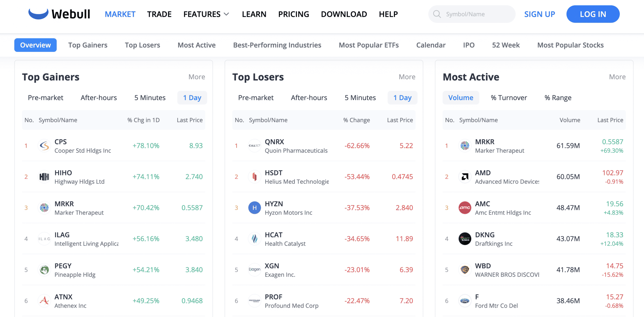Click MRKR logo in Most Active
The width and height of the screenshot is (644, 317).
coord(465,146)
